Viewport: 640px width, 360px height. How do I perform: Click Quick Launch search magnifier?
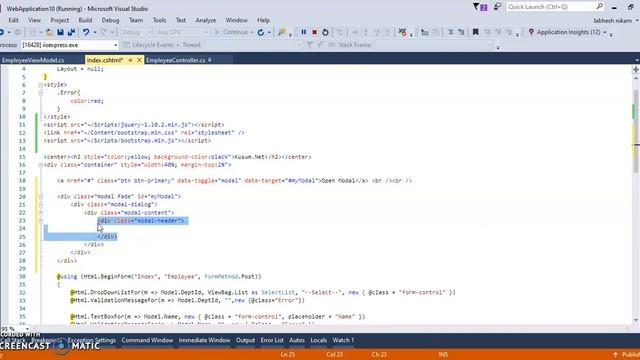[599, 7]
